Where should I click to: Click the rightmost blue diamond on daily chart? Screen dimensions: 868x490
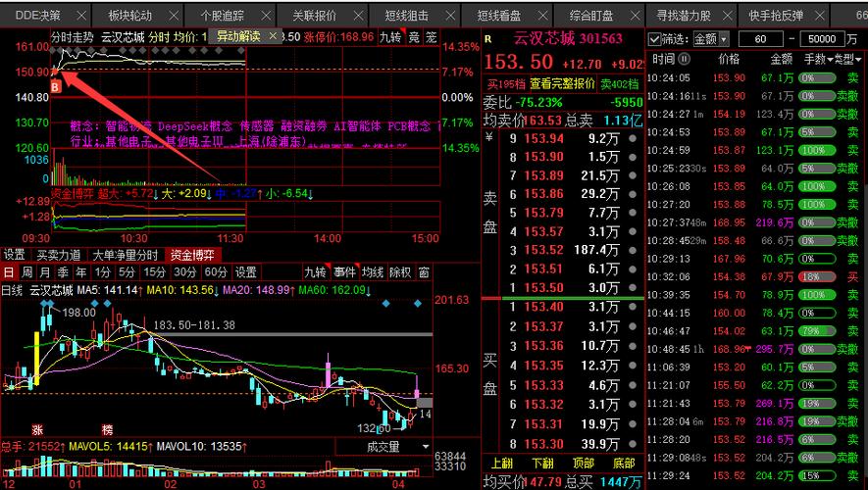(418, 303)
